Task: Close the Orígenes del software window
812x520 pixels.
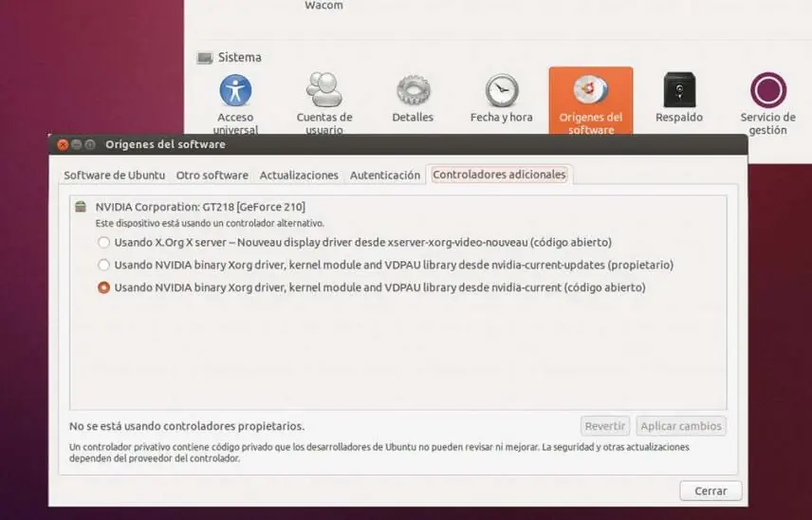Action: [64, 144]
